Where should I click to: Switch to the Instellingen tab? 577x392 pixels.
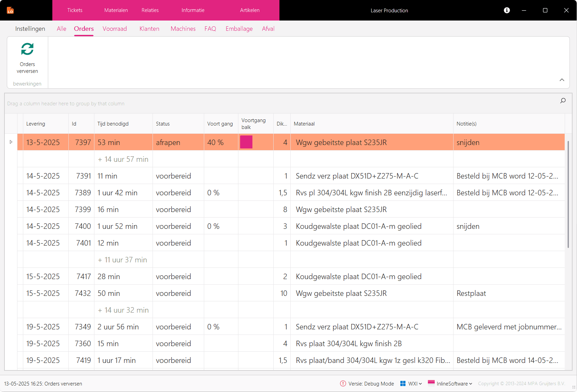click(x=30, y=29)
